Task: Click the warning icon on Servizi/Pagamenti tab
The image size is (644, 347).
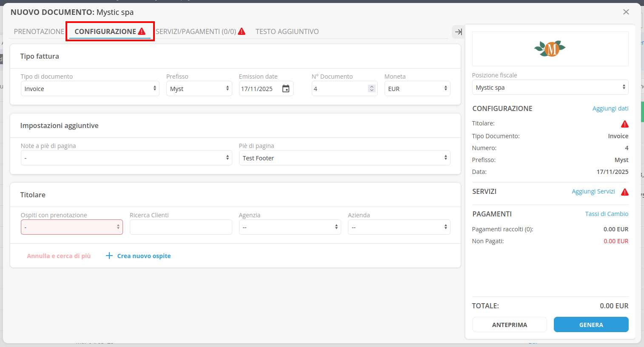Action: point(242,31)
